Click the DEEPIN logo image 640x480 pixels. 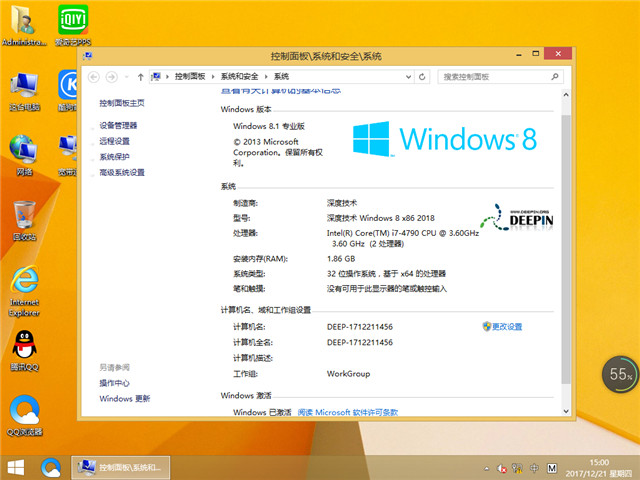point(517,218)
